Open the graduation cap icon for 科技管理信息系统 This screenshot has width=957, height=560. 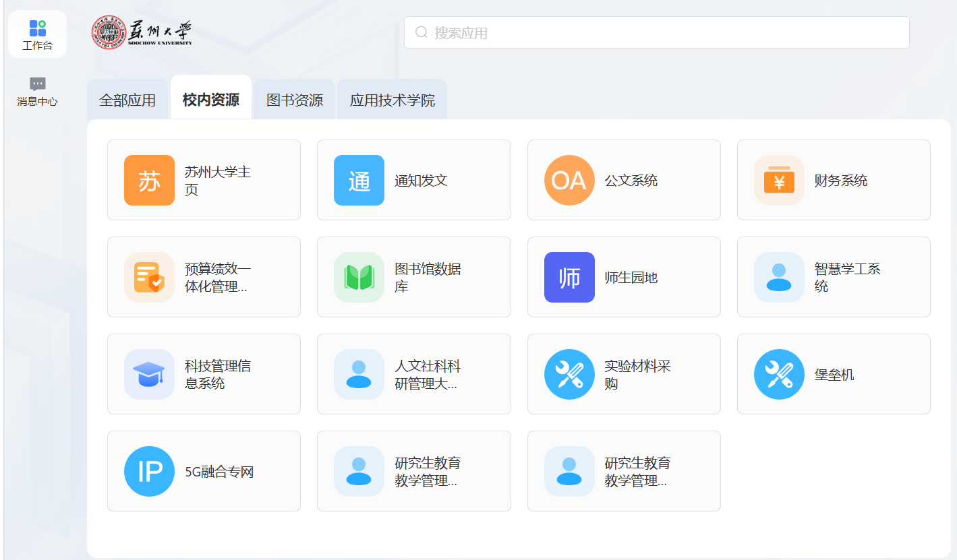(149, 374)
